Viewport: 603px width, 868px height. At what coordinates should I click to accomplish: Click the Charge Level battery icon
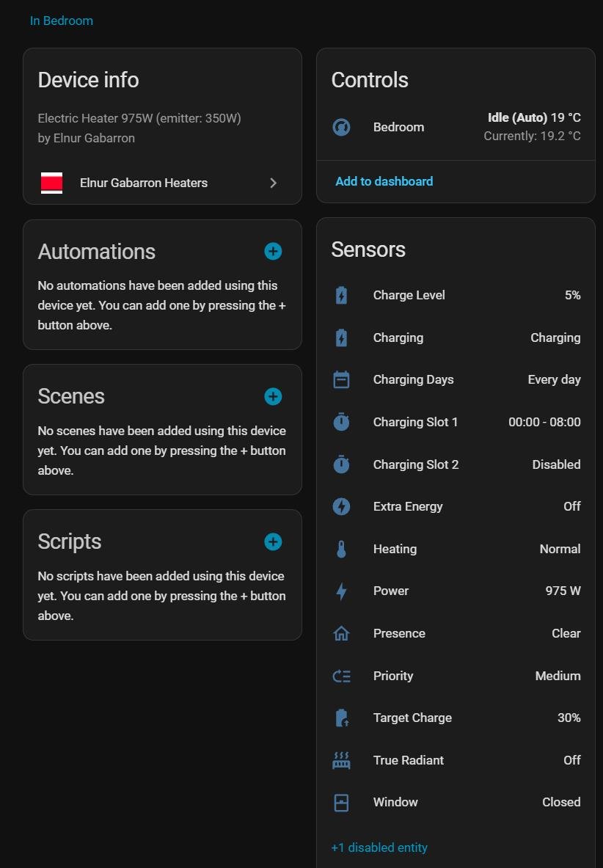point(341,296)
